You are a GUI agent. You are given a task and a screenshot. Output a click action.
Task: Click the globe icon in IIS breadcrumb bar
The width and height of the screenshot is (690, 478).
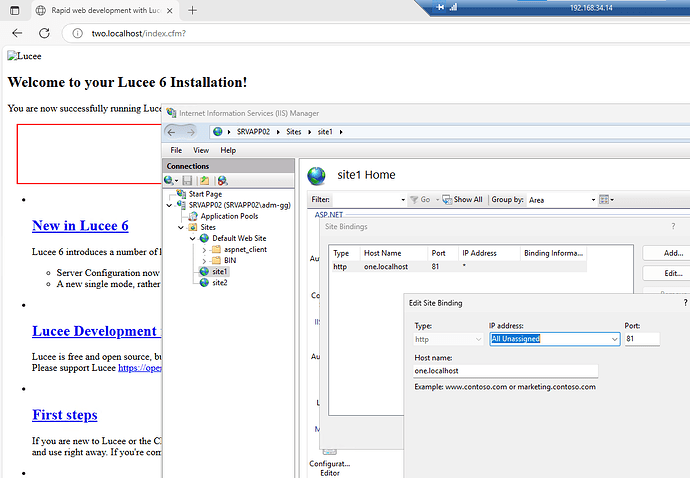[218, 132]
